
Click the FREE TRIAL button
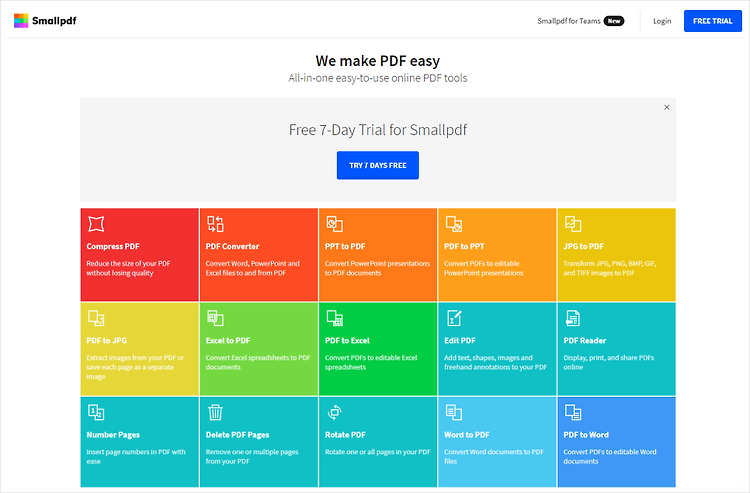pyautogui.click(x=713, y=21)
